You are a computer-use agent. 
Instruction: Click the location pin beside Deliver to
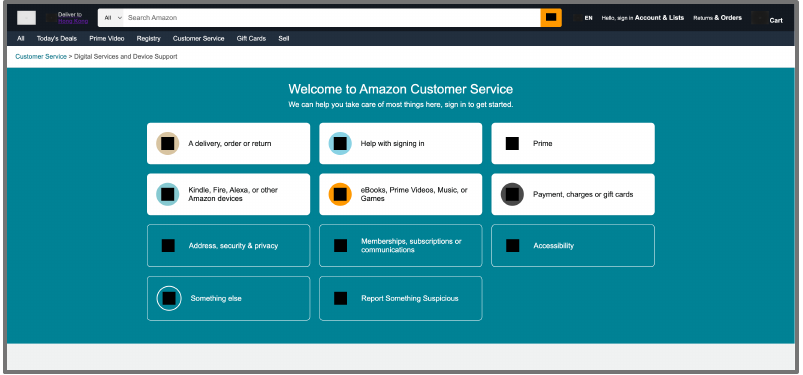click(x=51, y=18)
